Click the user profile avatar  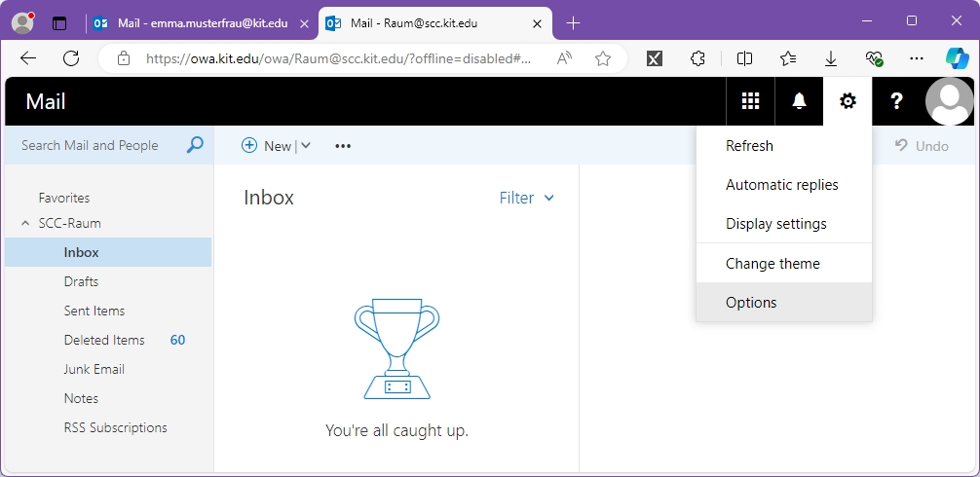pos(949,101)
